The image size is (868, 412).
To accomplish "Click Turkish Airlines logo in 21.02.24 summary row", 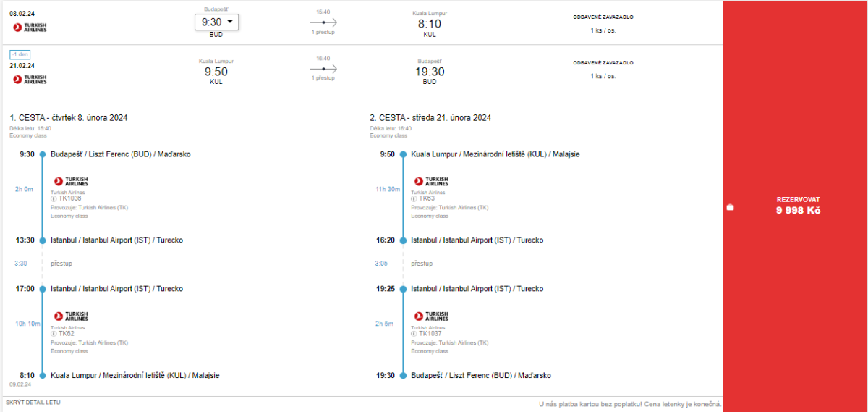I will pyautogui.click(x=30, y=80).
